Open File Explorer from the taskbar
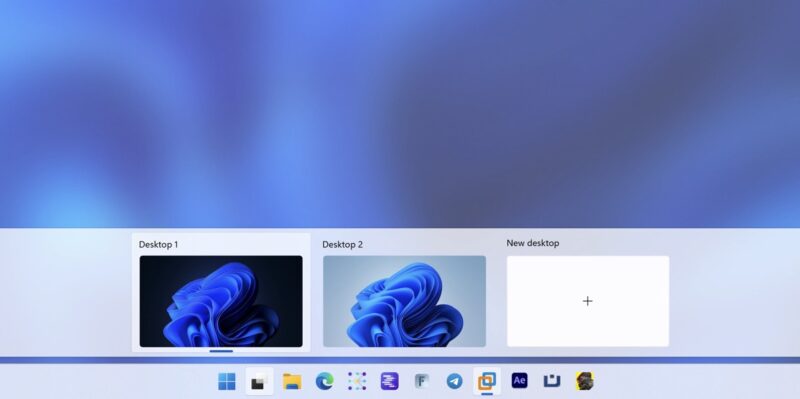The image size is (800, 399). pos(292,381)
